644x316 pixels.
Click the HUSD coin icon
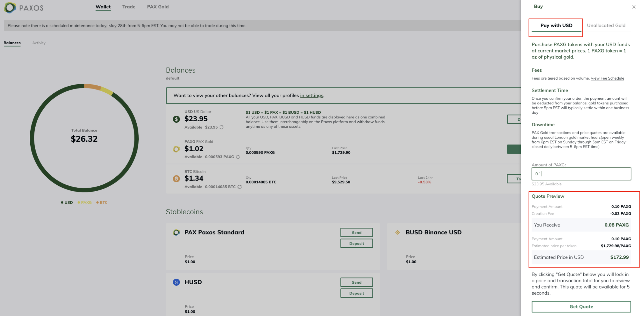pyautogui.click(x=176, y=282)
